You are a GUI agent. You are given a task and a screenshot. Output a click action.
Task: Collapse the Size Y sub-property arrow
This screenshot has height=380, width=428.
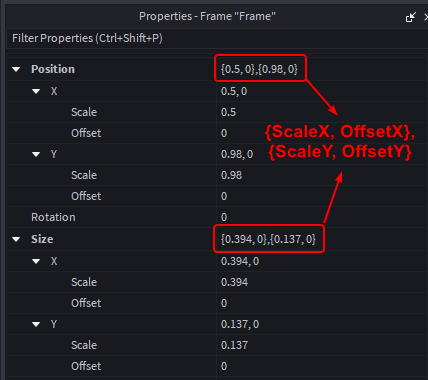(36, 324)
